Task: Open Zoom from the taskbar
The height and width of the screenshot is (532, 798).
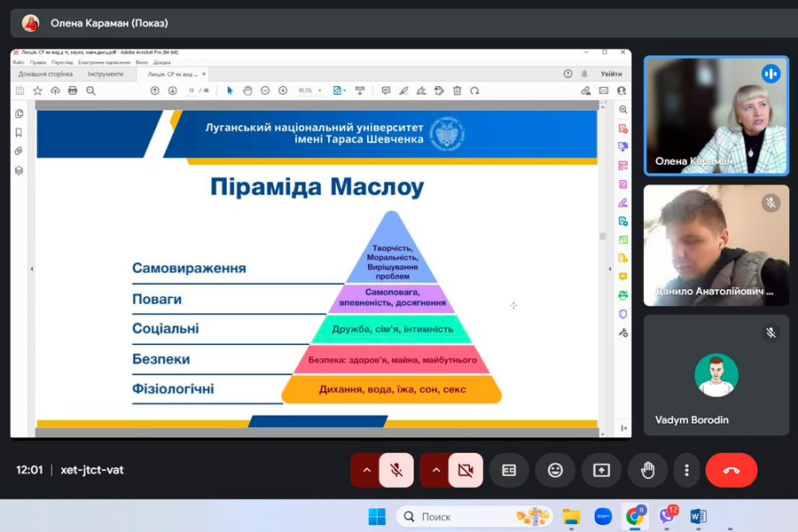Action: tap(603, 516)
